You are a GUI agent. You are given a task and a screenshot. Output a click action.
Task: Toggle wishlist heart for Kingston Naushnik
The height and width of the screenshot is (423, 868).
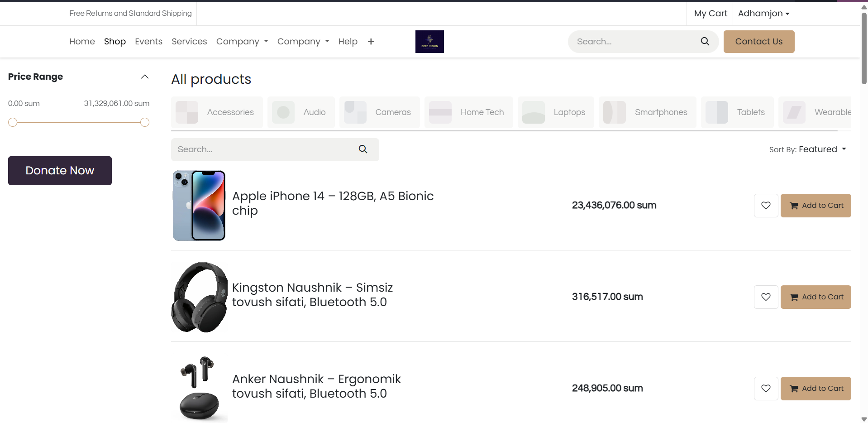coord(765,297)
